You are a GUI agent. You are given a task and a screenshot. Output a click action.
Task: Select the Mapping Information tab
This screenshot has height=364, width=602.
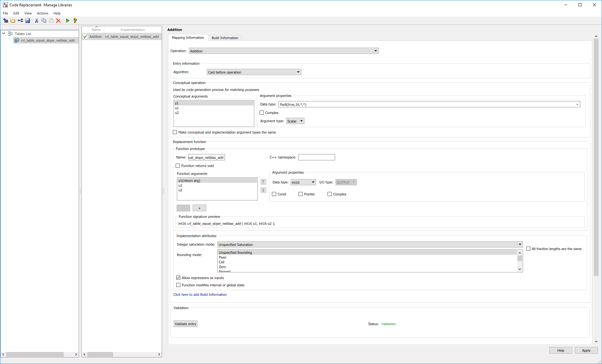point(188,38)
